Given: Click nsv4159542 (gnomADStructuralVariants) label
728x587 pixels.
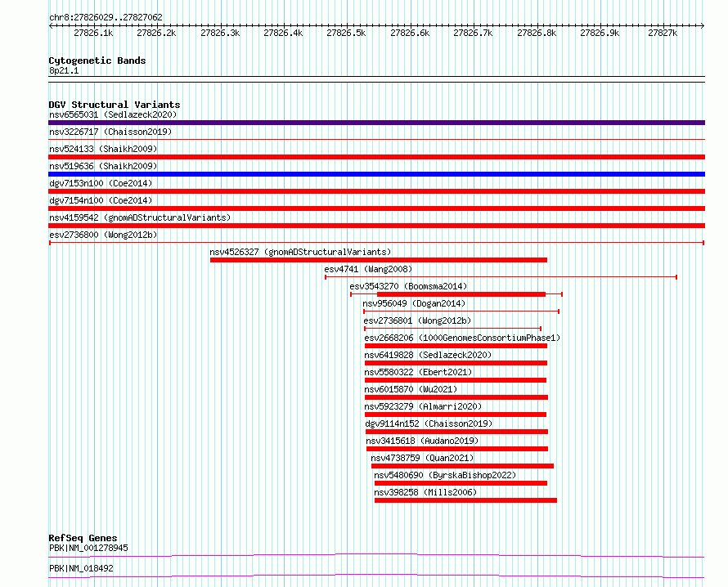Looking at the screenshot, I should pyautogui.click(x=140, y=217).
